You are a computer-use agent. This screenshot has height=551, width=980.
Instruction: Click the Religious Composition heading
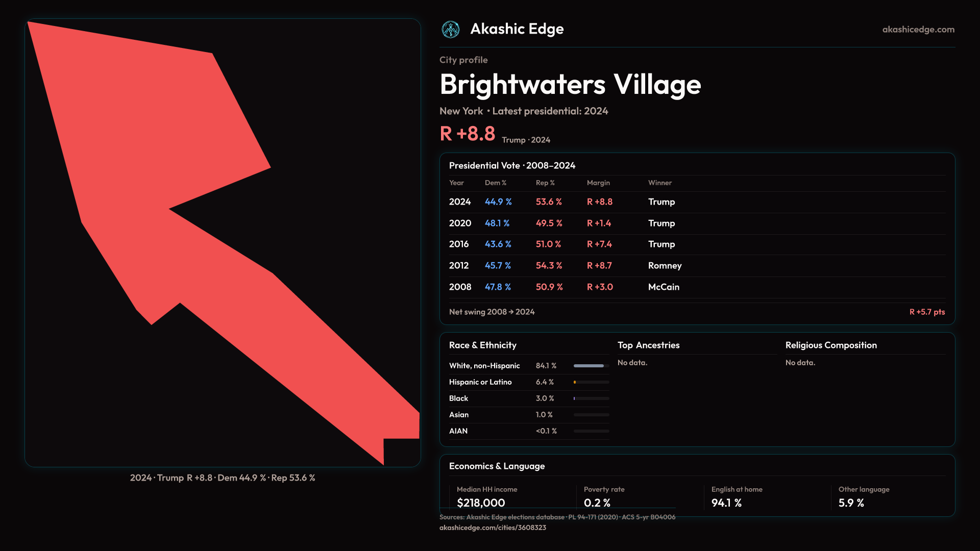pyautogui.click(x=831, y=345)
